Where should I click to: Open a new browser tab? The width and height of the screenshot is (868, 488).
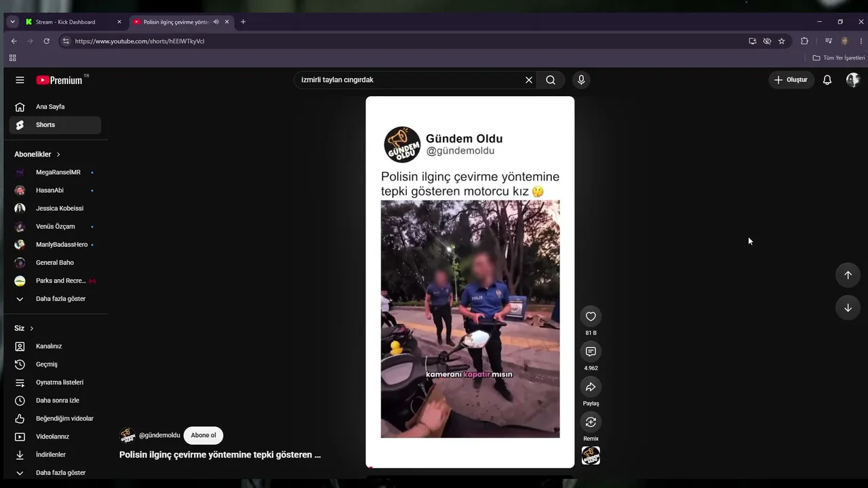pyautogui.click(x=243, y=22)
